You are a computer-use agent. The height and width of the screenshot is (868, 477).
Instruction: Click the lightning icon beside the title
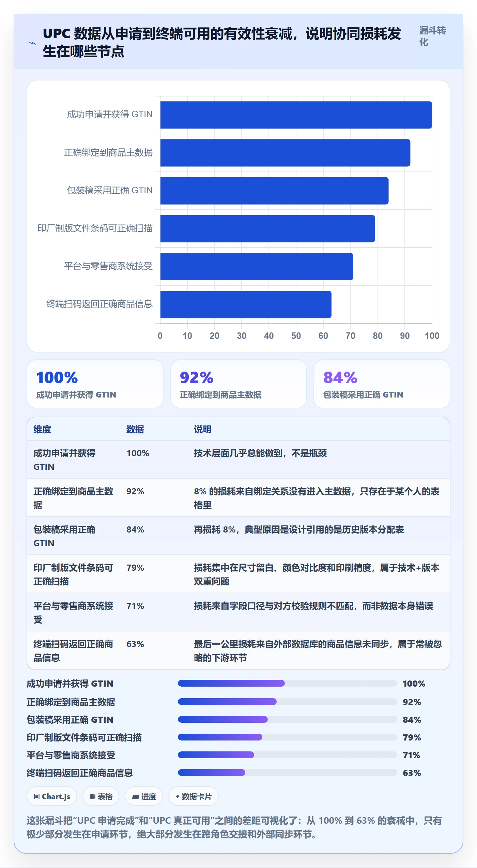(32, 43)
